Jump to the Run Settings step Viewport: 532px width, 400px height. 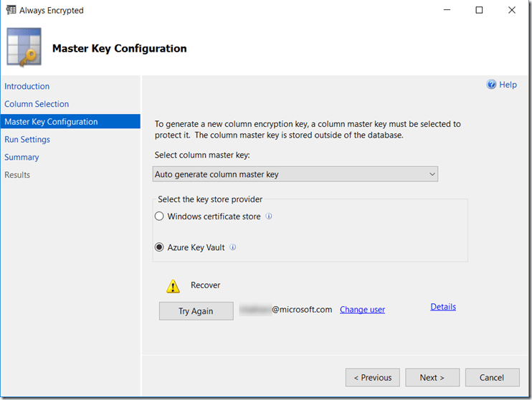click(27, 140)
